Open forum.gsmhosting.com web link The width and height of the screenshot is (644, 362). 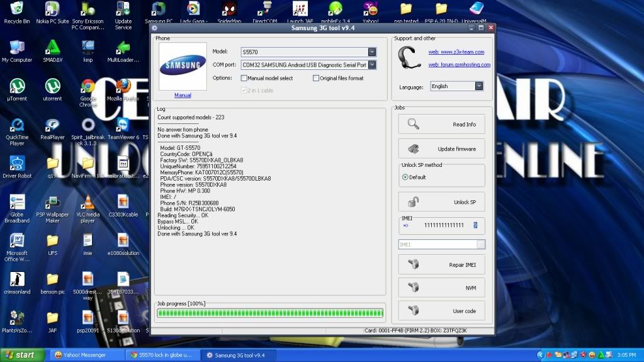[459, 64]
